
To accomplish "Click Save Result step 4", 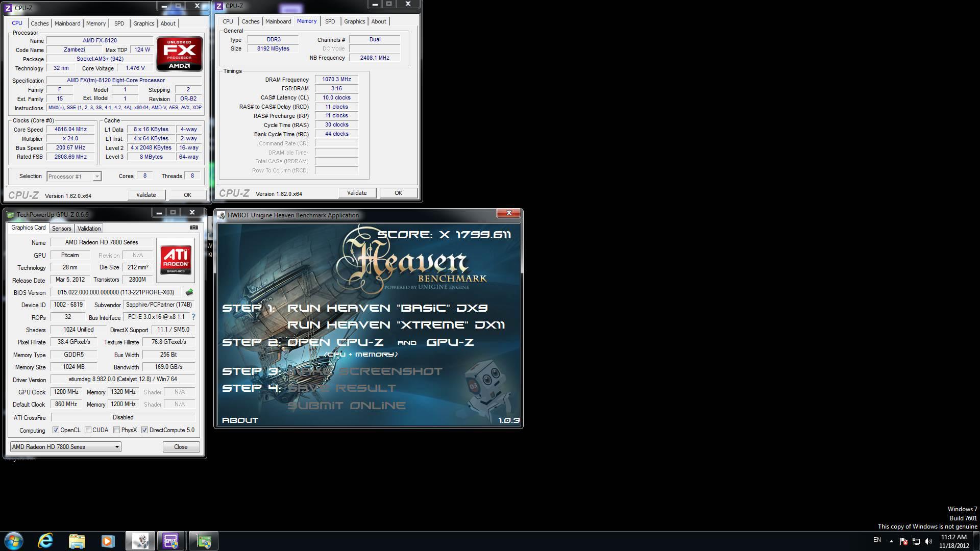I will 341,388.
